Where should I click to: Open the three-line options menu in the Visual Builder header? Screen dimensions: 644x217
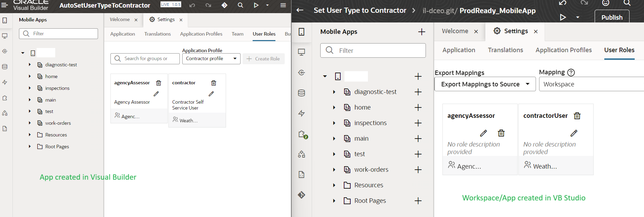coord(283,5)
